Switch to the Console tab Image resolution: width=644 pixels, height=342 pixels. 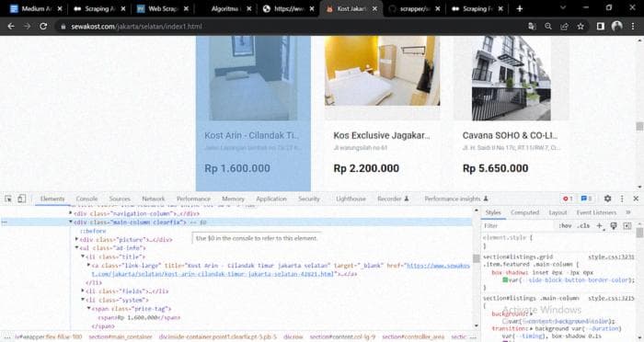tap(86, 199)
